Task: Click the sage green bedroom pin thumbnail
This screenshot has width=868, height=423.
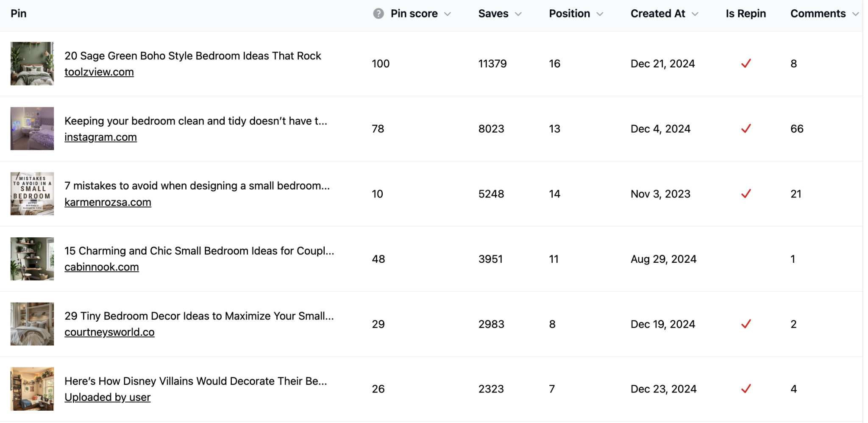Action: click(x=32, y=64)
